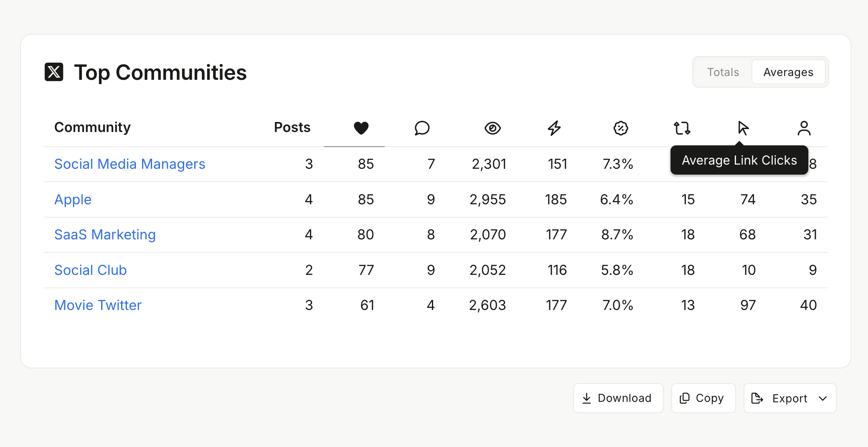Click the comment bubble replies column icon
Screen dimensions: 868x447
pyautogui.click(x=422, y=128)
